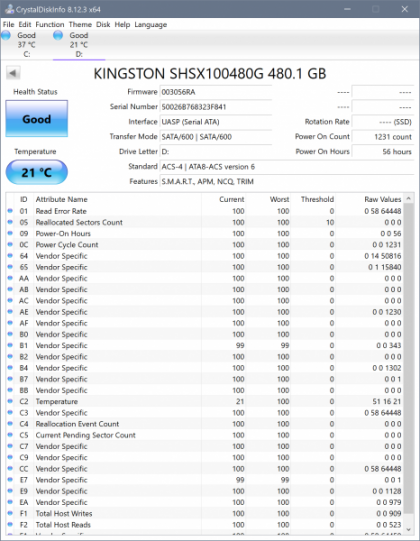
Task: Open the Theme menu
Action: point(80,24)
